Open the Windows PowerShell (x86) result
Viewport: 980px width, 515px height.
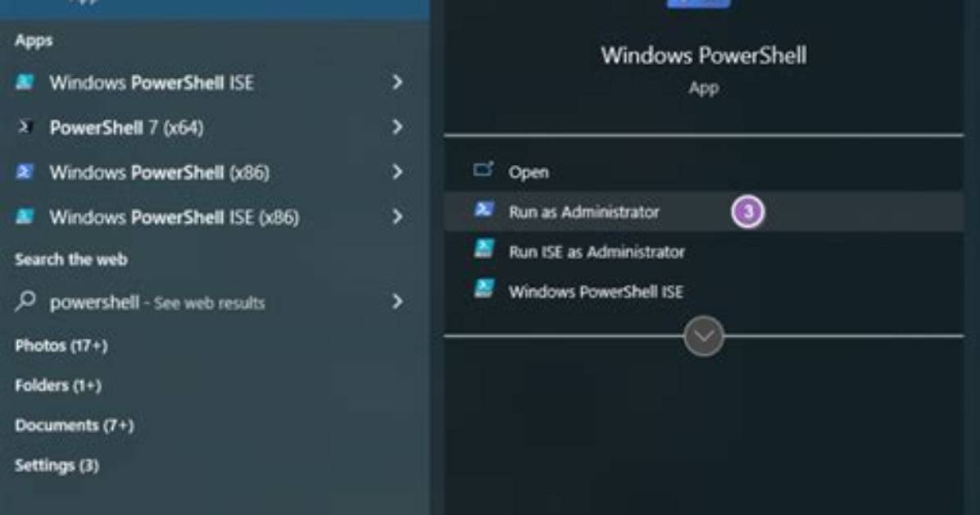[160, 173]
